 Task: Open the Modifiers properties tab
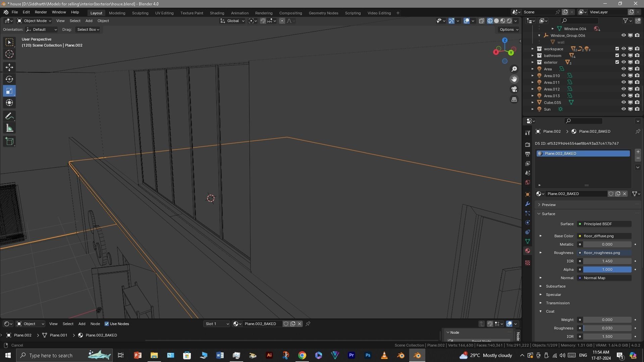[528, 204]
